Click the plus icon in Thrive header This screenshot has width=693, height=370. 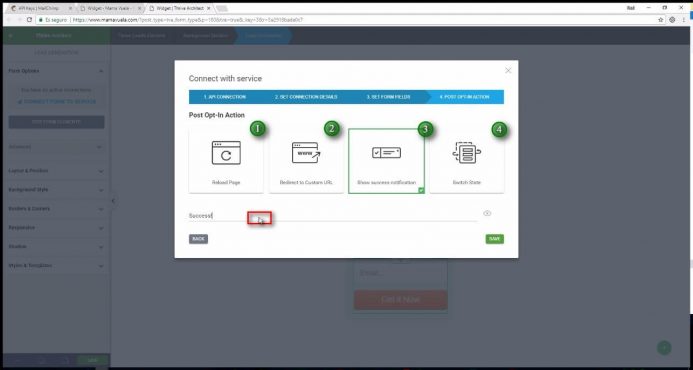(x=11, y=35)
